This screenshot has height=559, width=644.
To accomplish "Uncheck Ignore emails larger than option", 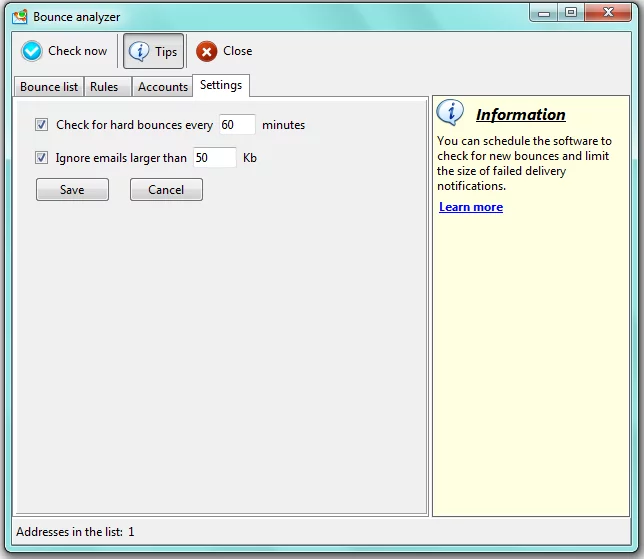I will coord(42,157).
